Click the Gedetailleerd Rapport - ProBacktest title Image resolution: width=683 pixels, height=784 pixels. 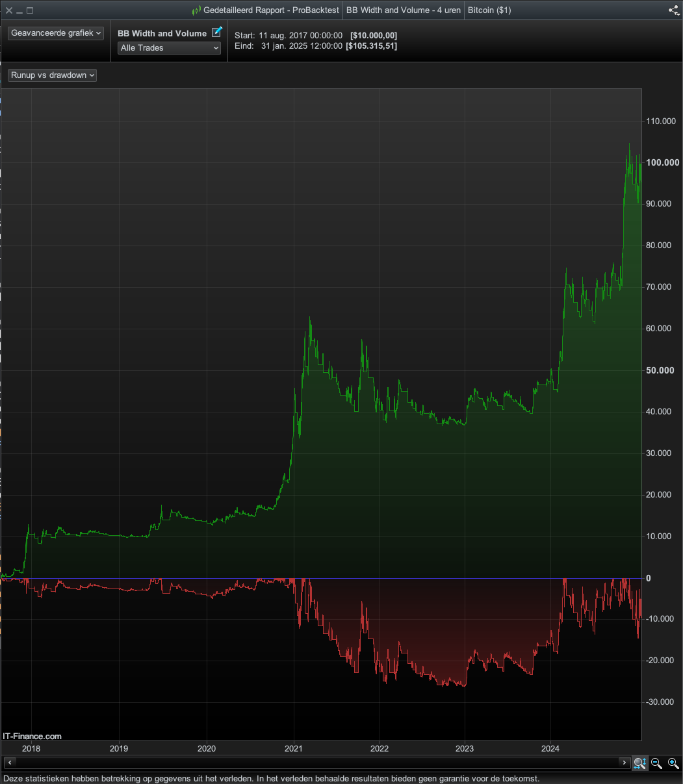click(x=271, y=10)
